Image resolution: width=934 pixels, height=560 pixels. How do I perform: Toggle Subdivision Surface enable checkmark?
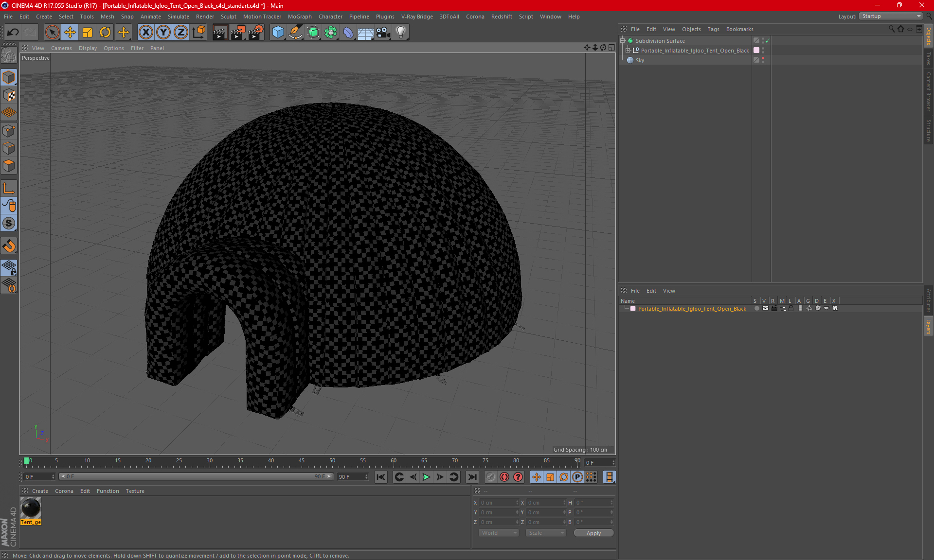(767, 41)
